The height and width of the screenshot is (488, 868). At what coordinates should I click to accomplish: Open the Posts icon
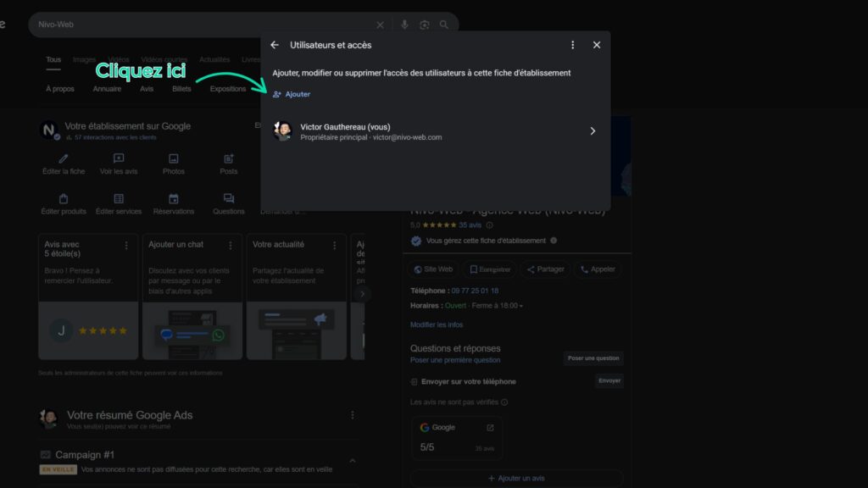[x=229, y=158]
